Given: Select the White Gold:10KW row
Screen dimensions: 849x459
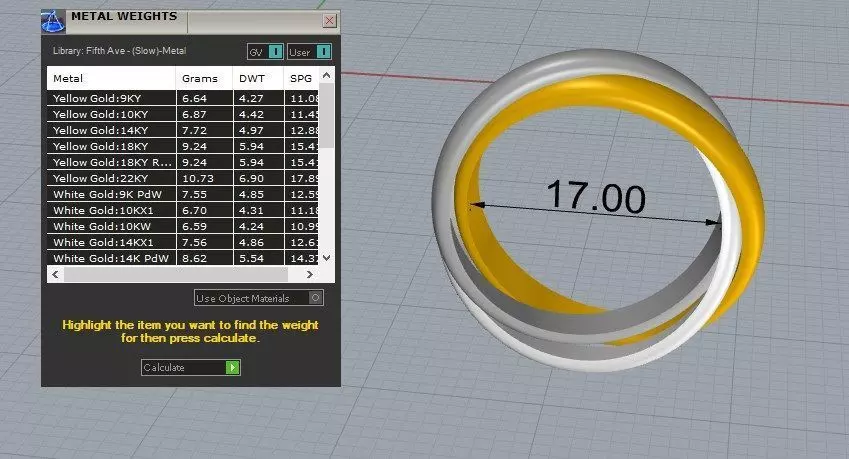Looking at the screenshot, I should [183, 226].
